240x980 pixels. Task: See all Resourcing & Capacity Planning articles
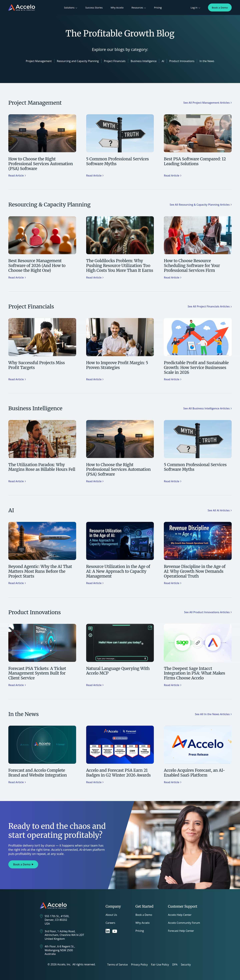200,205
